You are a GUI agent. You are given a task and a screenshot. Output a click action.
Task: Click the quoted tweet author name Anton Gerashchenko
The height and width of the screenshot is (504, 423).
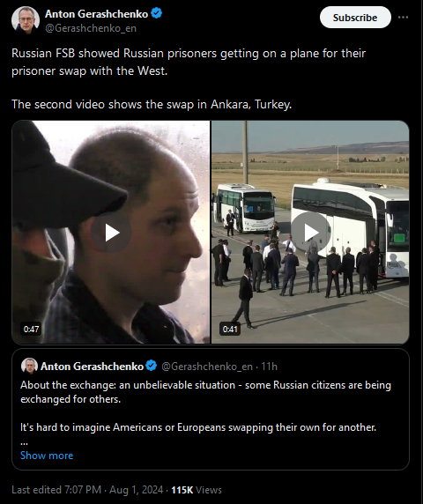(92, 367)
